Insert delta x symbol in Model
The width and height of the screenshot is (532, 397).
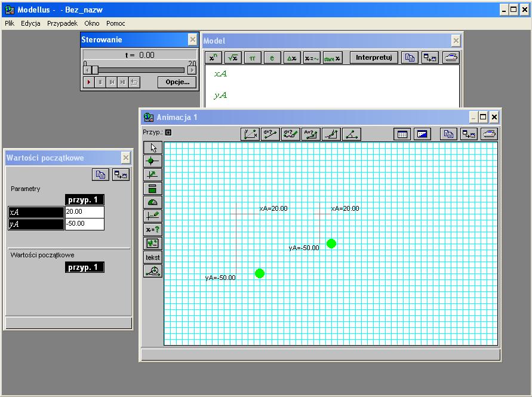point(292,58)
